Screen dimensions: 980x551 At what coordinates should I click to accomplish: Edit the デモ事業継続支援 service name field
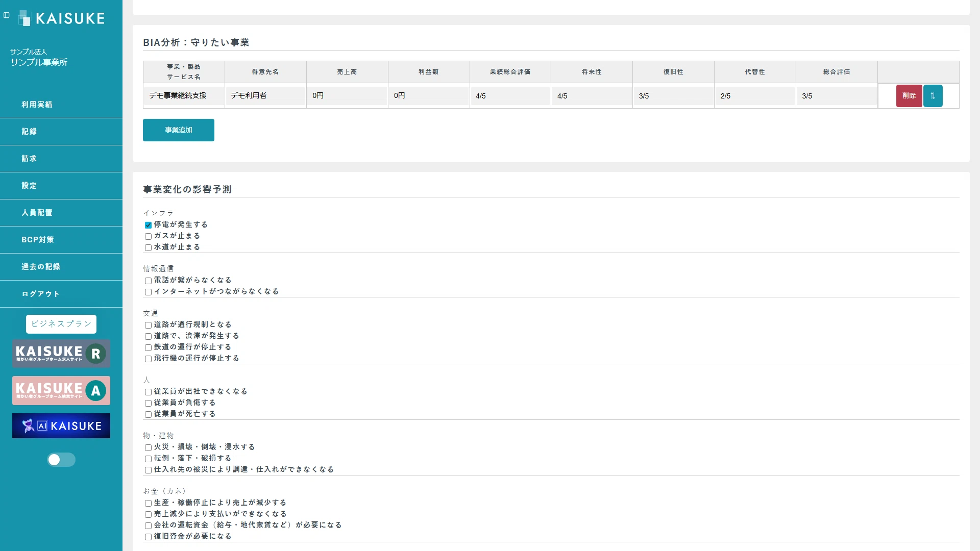point(184,96)
